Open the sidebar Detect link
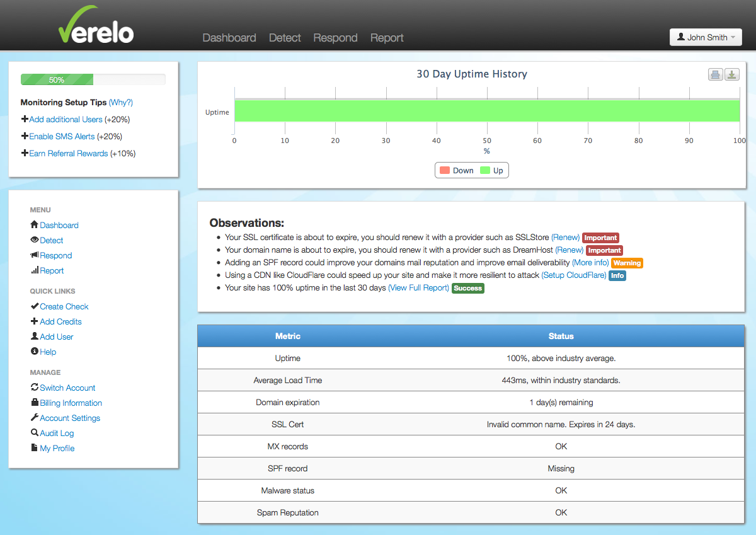Viewport: 756px width, 535px height. click(52, 240)
